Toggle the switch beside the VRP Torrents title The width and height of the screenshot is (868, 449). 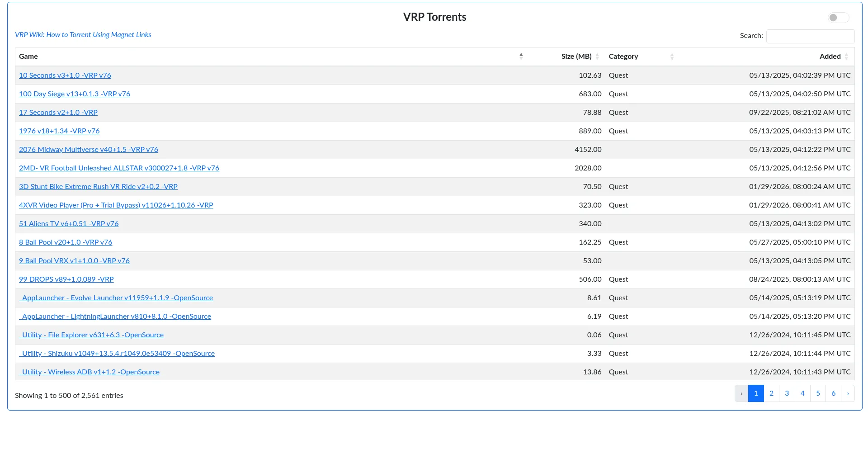838,18
